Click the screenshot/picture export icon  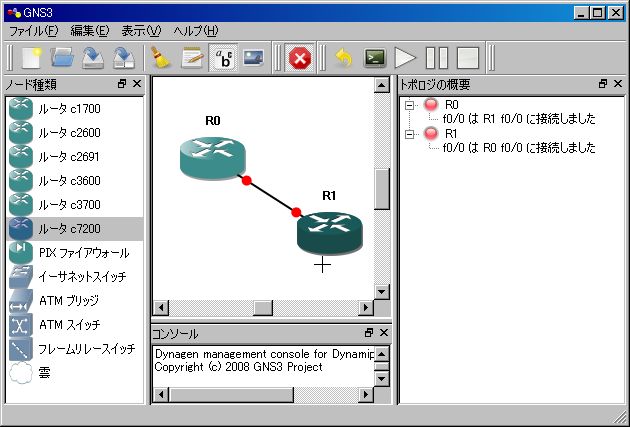pos(254,58)
